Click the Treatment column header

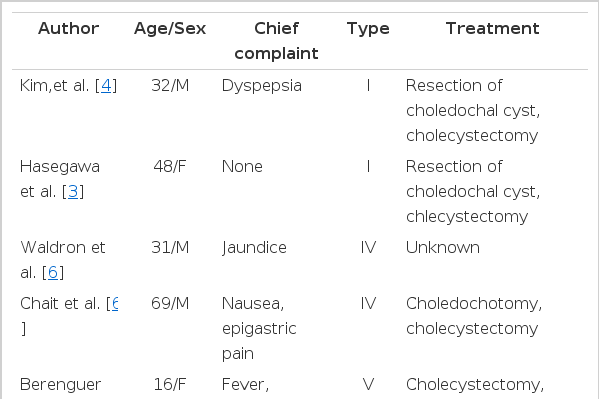[492, 29]
